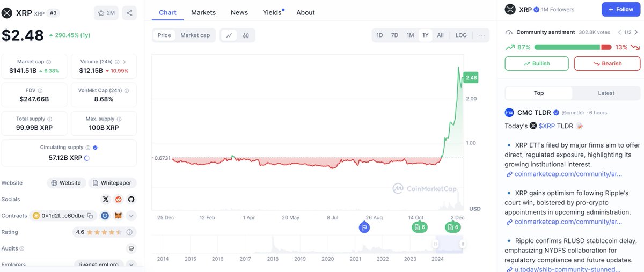Image resolution: width=644 pixels, height=272 pixels.
Task: Click the green news marker near 14 Oct
Action: pos(420,227)
